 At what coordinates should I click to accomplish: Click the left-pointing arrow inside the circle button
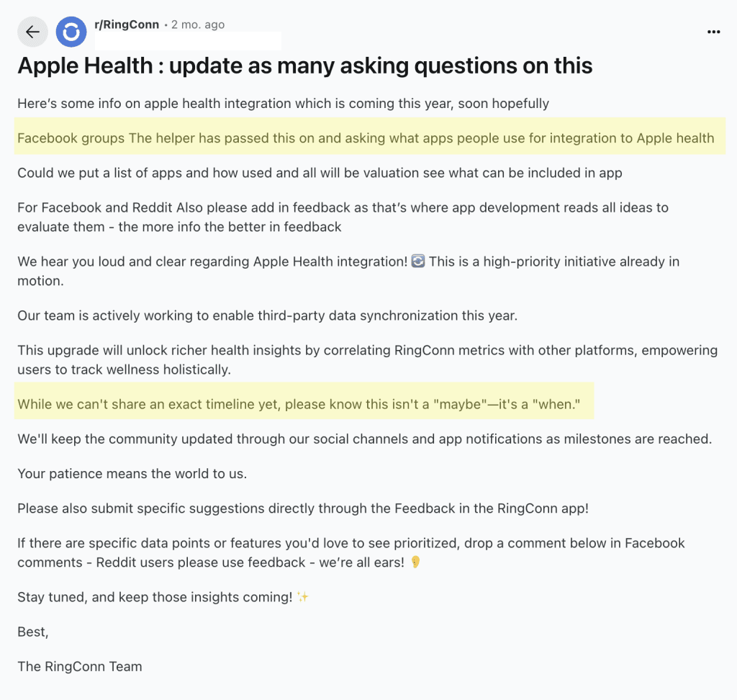point(32,32)
